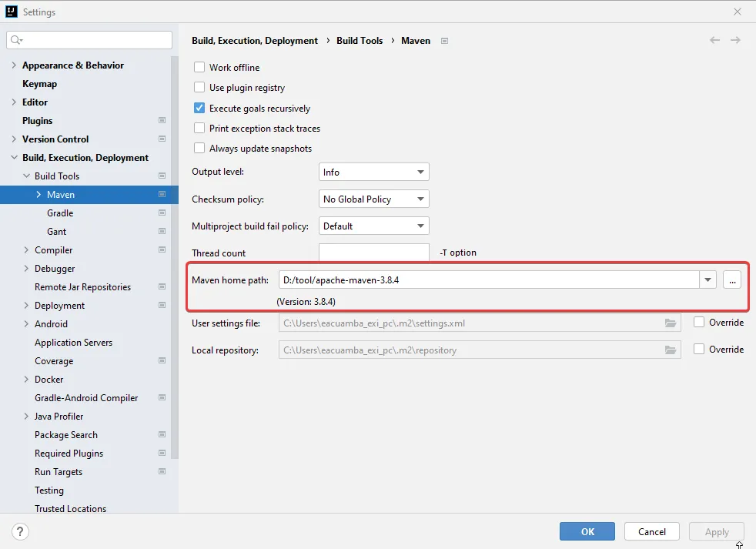
Task: Click the project-level icon beside Coverage
Action: pyautogui.click(x=162, y=361)
